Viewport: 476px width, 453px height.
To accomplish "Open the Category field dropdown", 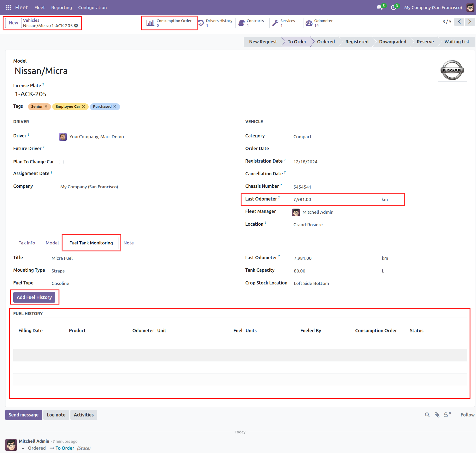I will coord(380,137).
